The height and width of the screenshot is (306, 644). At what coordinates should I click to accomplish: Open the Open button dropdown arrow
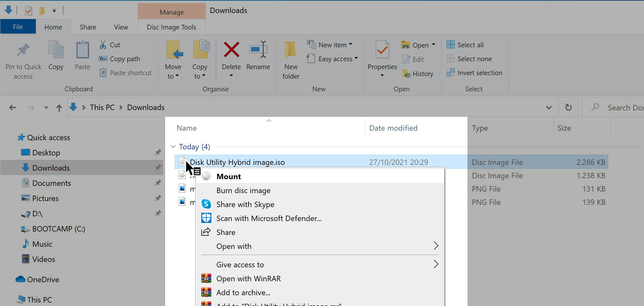point(434,45)
